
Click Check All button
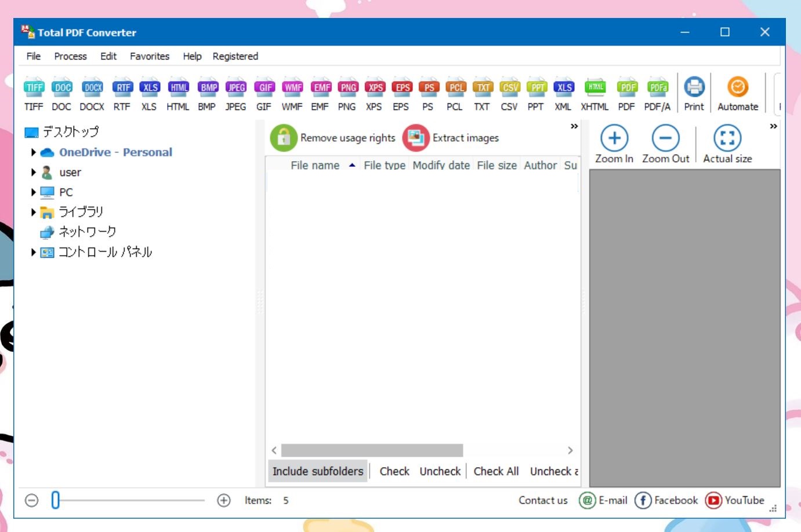496,471
